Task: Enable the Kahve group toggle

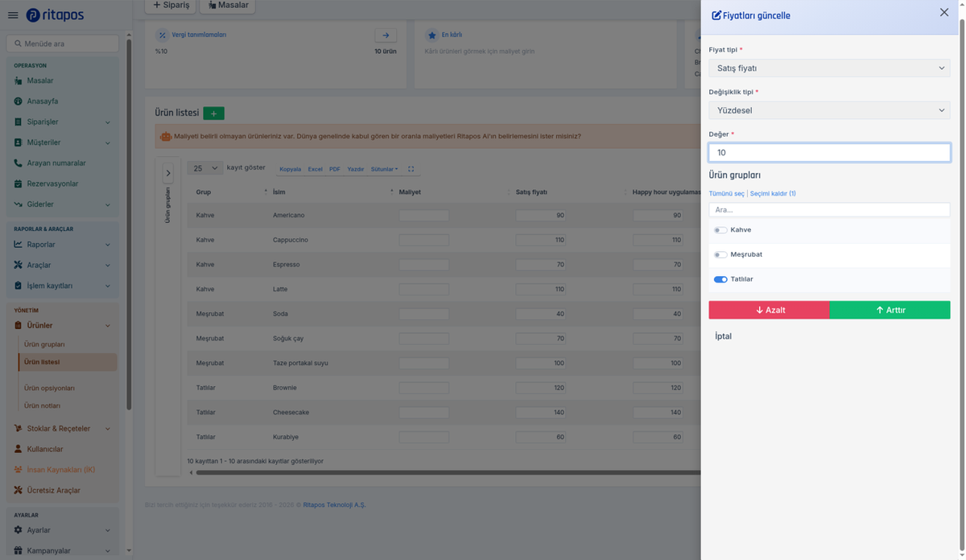Action: point(720,230)
